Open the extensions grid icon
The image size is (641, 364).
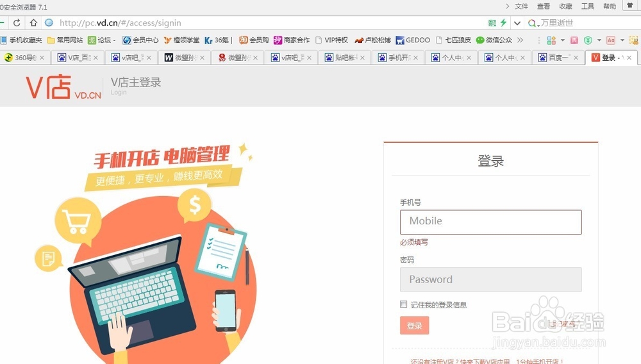551,40
